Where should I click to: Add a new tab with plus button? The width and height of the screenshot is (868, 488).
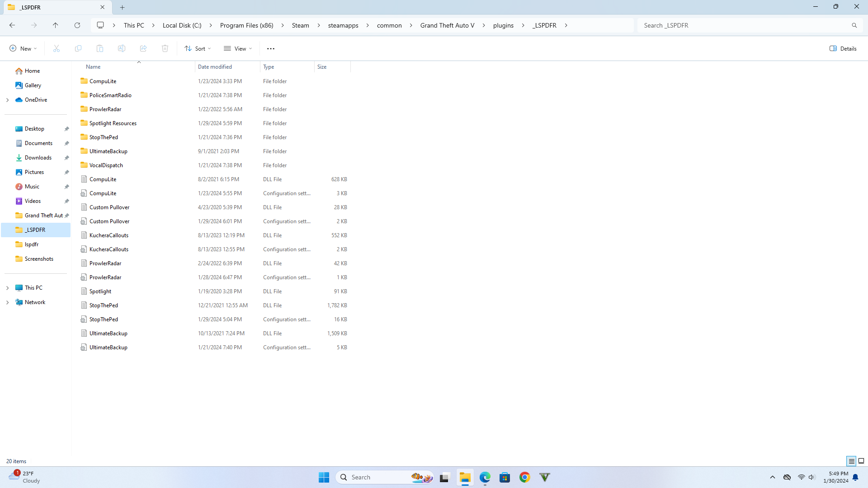coord(122,7)
